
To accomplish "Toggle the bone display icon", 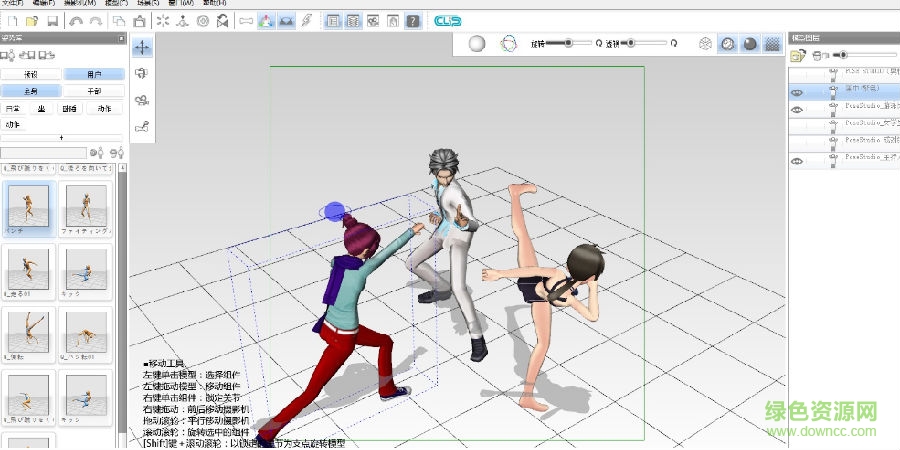I will 246,21.
